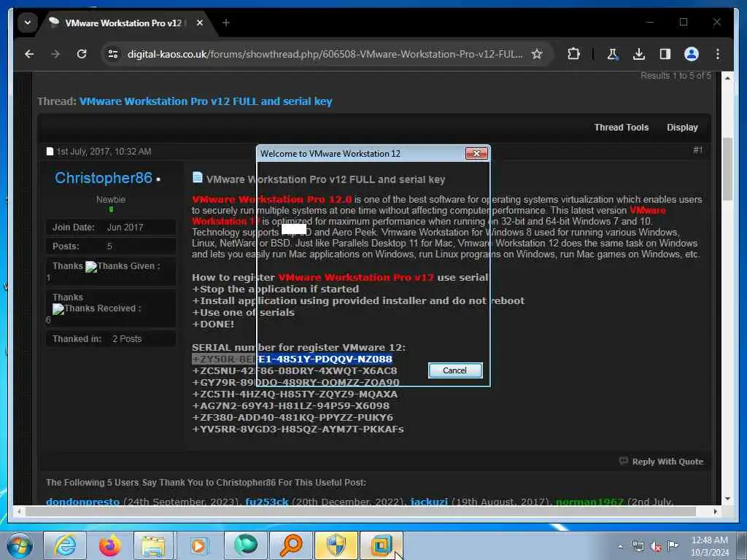The width and height of the screenshot is (747, 560).
Task: Click Reply With Quote
Action: tap(661, 462)
